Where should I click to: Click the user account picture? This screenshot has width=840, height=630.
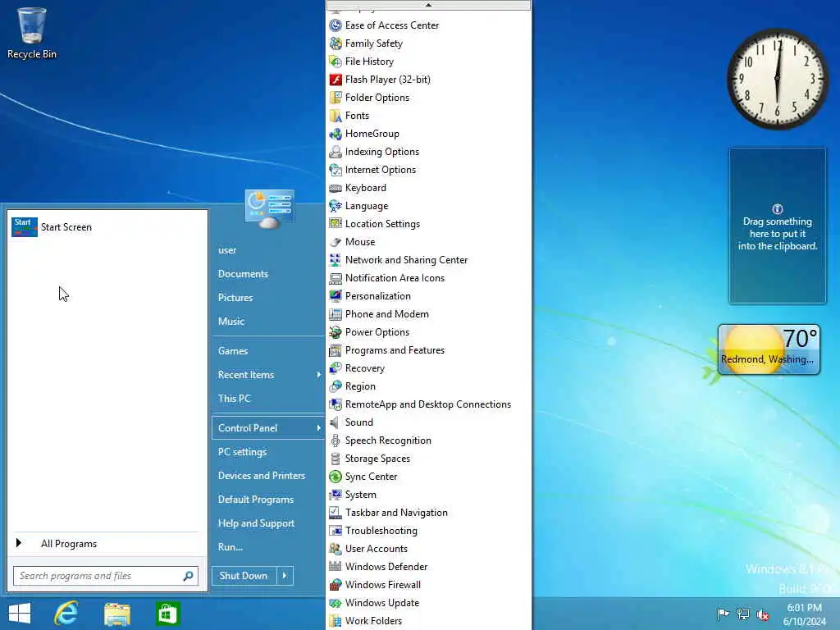pos(269,209)
